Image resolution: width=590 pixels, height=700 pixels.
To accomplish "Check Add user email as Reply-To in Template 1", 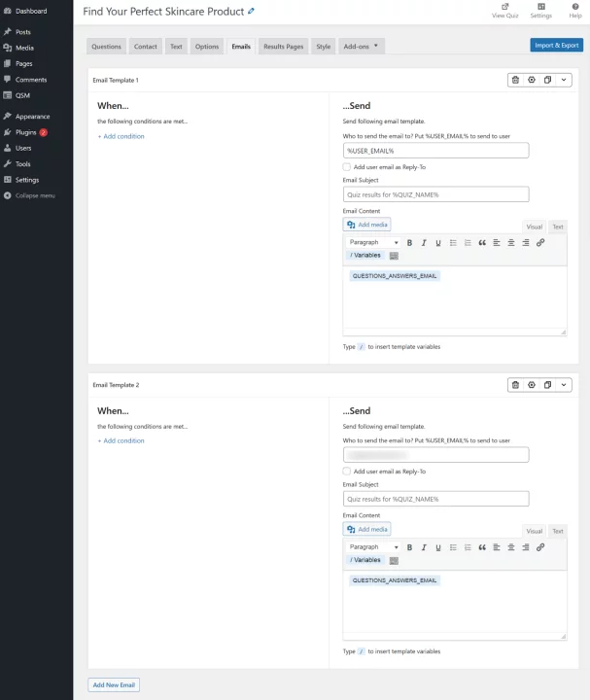I will 347,167.
